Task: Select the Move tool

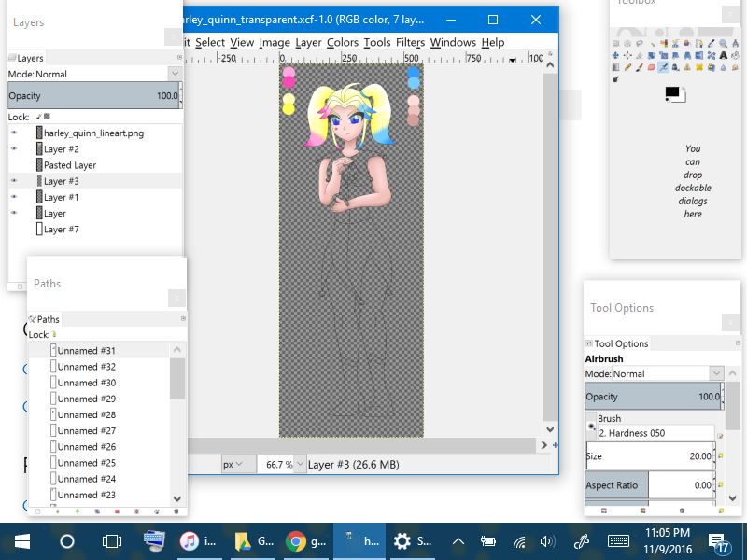Action: point(615,55)
